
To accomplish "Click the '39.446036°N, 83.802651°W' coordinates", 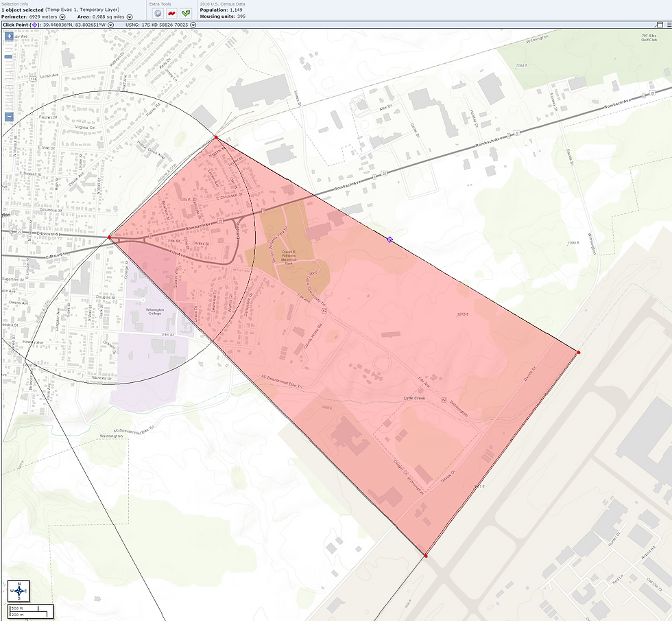I will pyautogui.click(x=74, y=25).
